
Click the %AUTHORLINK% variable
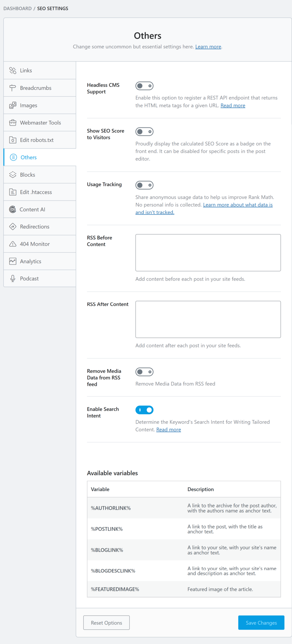point(111,508)
